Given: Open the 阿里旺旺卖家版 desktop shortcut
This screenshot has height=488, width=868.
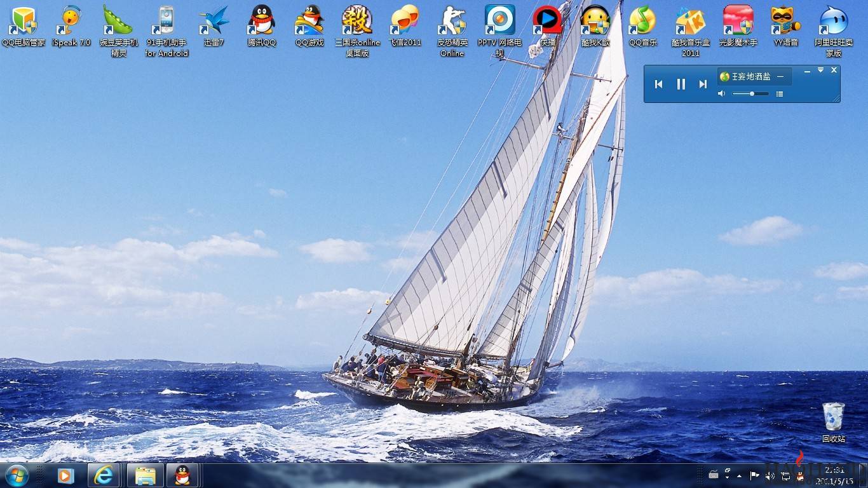Looking at the screenshot, I should (x=834, y=32).
